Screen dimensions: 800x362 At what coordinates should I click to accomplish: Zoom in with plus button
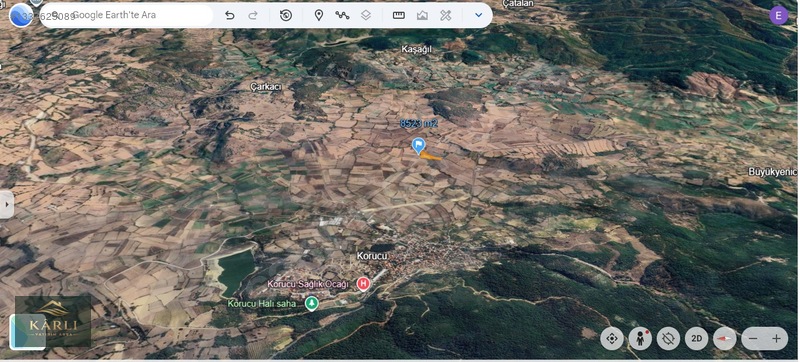777,339
